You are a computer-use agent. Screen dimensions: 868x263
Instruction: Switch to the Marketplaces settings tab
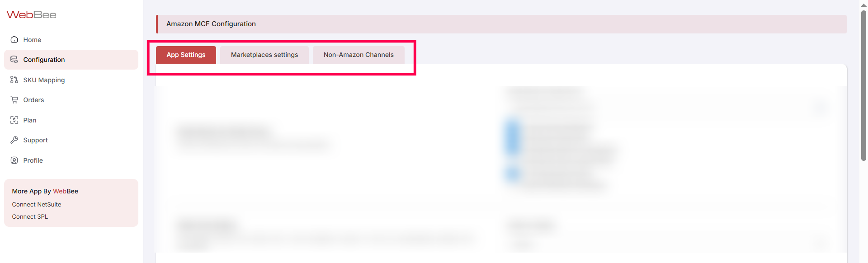click(264, 55)
